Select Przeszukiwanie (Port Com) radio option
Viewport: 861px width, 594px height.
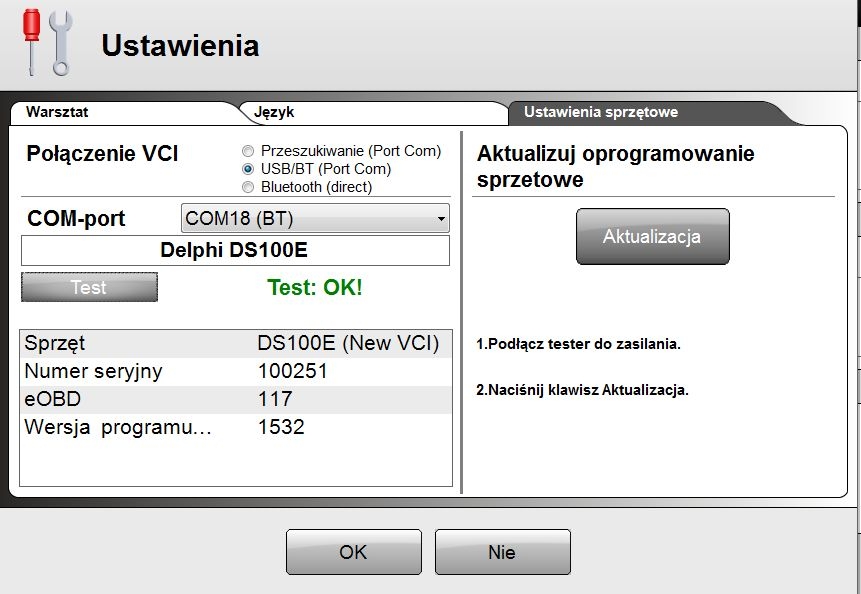click(x=248, y=151)
